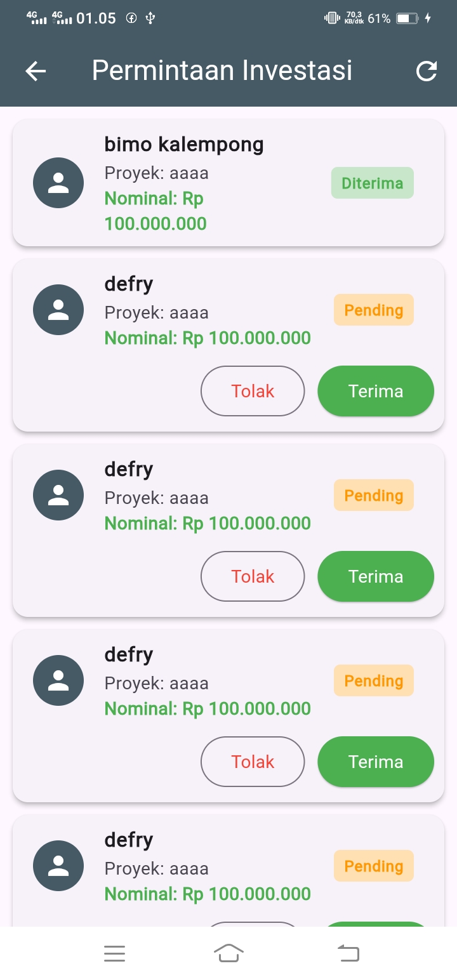
Task: Refresh the Permintaan Investasi list
Action: click(x=427, y=71)
